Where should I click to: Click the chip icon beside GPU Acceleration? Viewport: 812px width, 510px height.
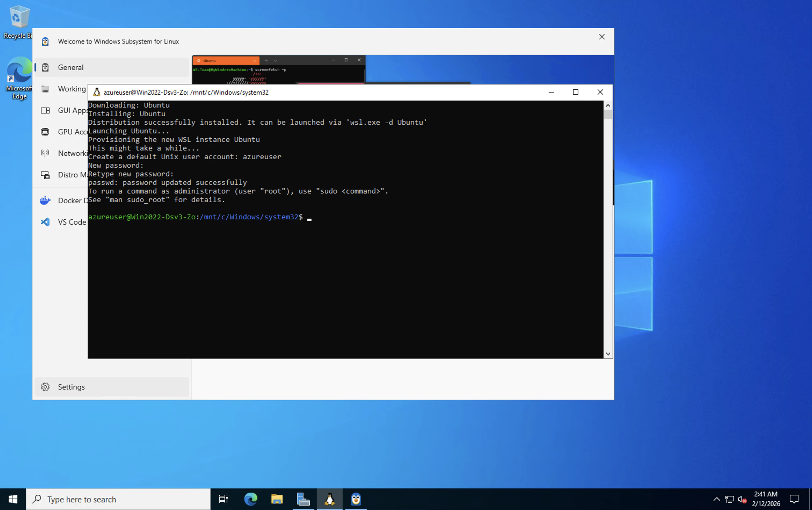click(45, 132)
